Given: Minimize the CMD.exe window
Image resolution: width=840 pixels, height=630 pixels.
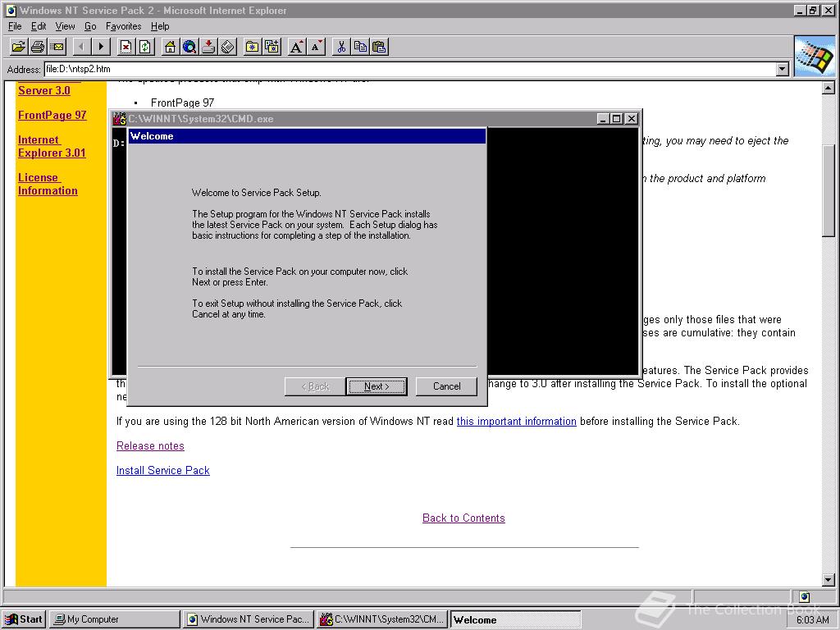Looking at the screenshot, I should point(603,119).
